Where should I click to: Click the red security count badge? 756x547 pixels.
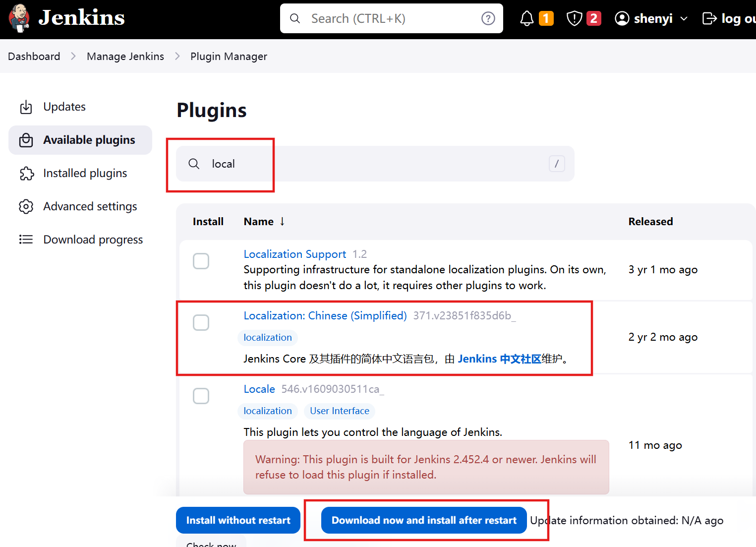coord(593,18)
